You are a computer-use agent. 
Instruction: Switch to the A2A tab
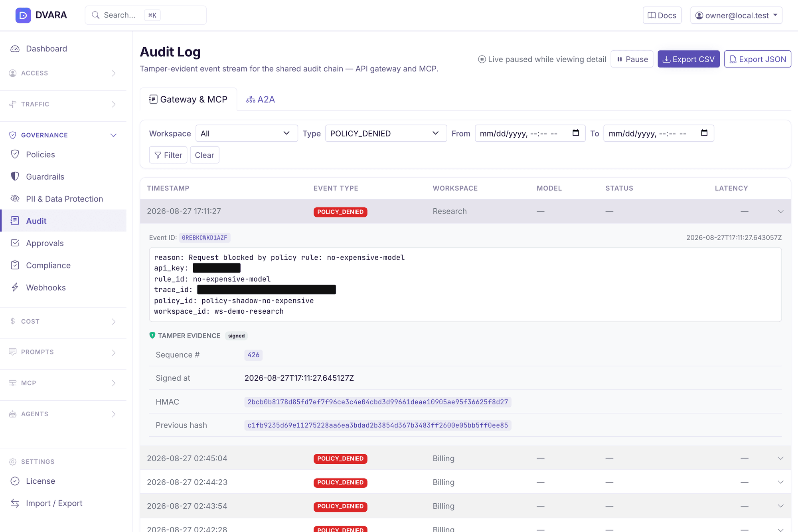coord(261,99)
